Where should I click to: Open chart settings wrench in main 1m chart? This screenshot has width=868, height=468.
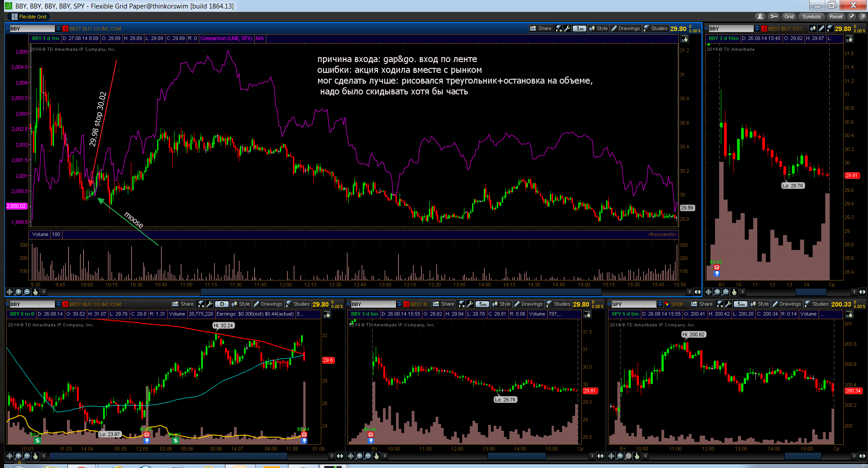point(567,28)
